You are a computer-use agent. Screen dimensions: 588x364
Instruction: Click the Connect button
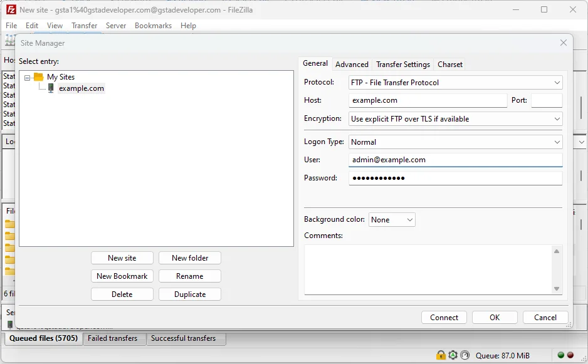point(444,318)
